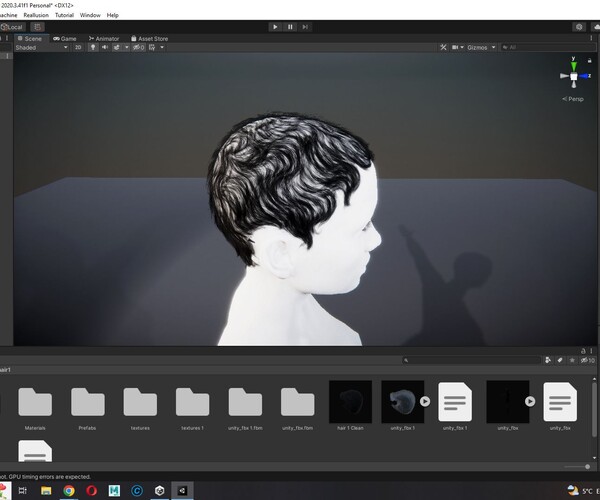Toggle the Local pivot rotation button
This screenshot has width=600, height=500.
13,27
